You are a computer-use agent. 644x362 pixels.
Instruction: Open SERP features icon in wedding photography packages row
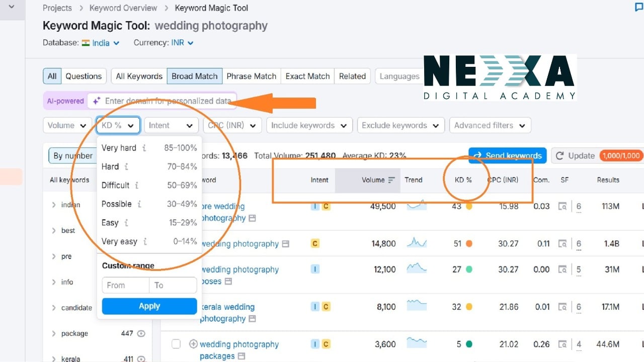562,344
